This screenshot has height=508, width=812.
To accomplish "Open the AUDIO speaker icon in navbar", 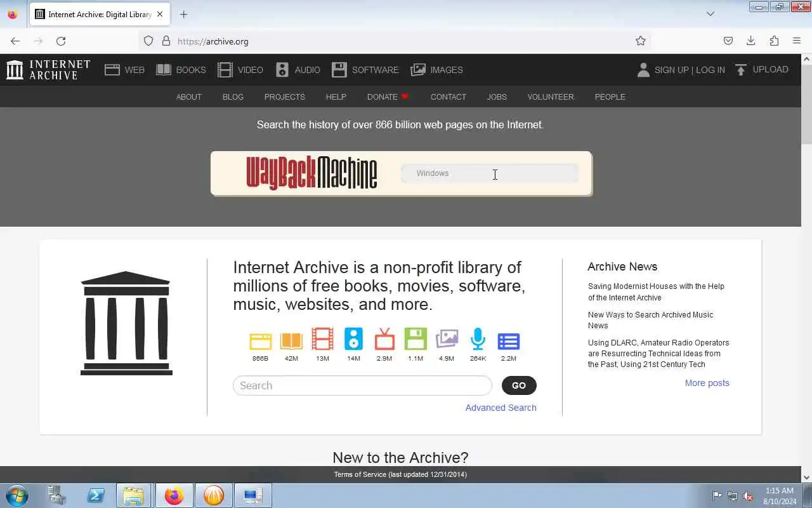I will point(282,70).
